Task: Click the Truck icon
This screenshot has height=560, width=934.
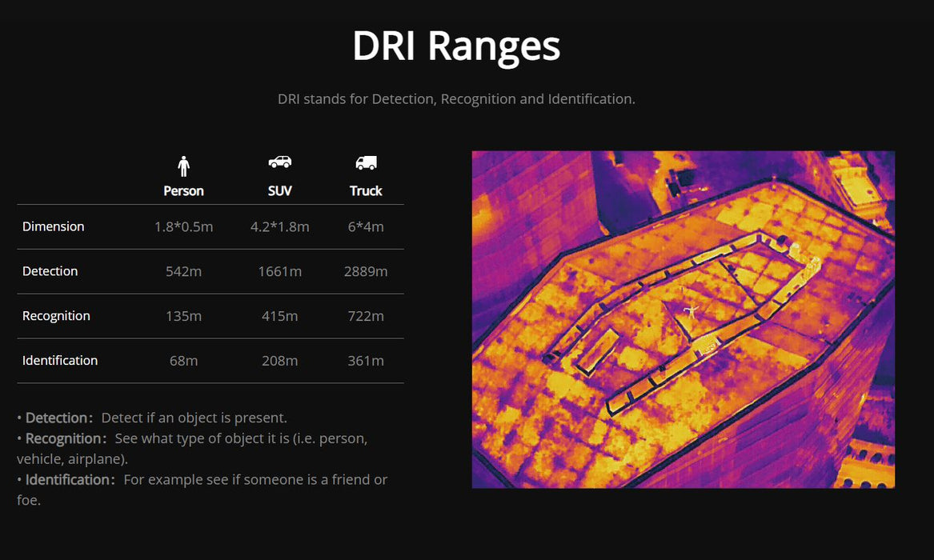Action: 366,163
